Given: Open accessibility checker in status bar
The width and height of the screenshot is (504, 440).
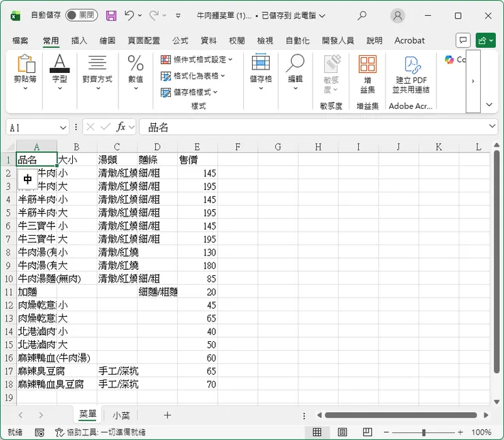Looking at the screenshot, I should 100,433.
